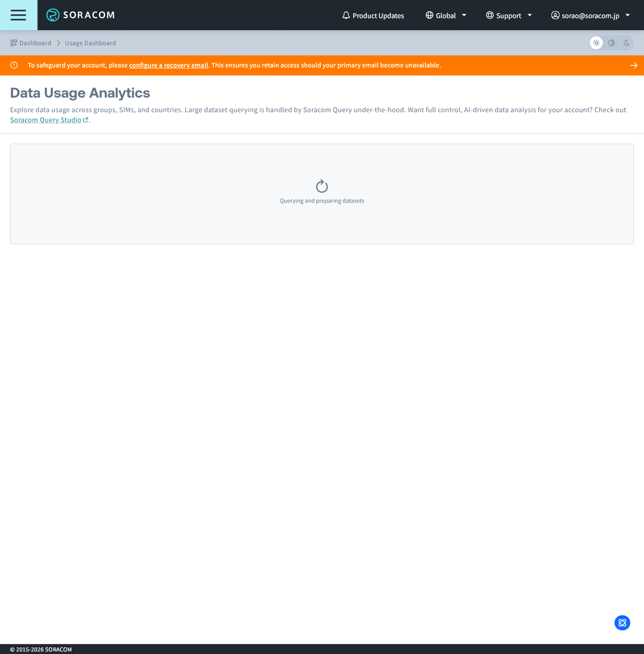Open the hamburger main menu
The height and width of the screenshot is (654, 644).
(x=18, y=15)
